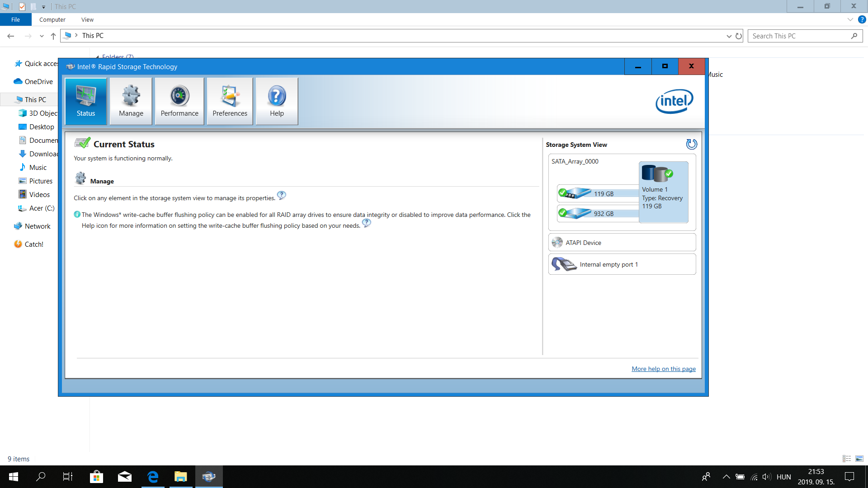The image size is (868, 488).
Task: Open recent locations dropdown in Explorer
Action: tap(42, 36)
